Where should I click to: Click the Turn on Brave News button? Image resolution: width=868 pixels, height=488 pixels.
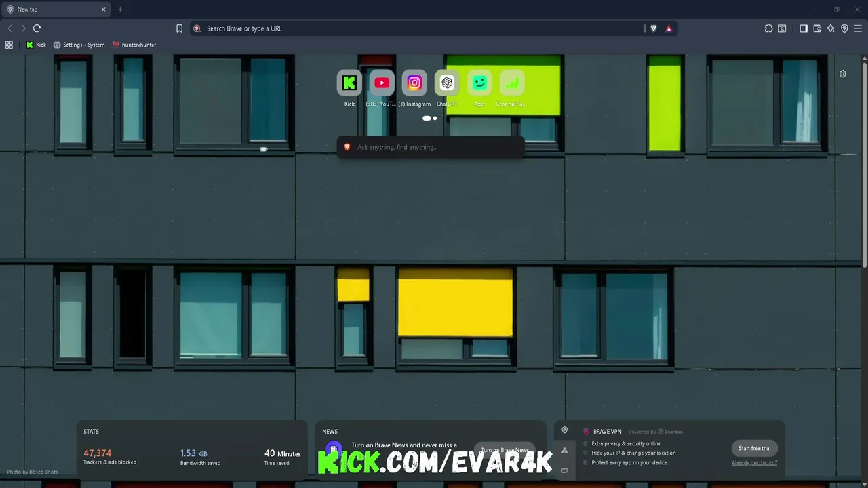point(505,450)
